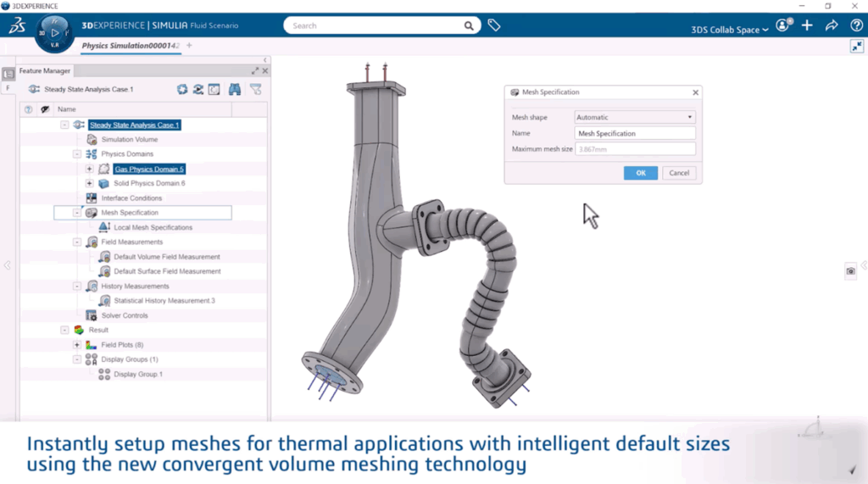Open the Mesh shape Automatic dropdown
This screenshot has height=484, width=868.
coord(634,117)
